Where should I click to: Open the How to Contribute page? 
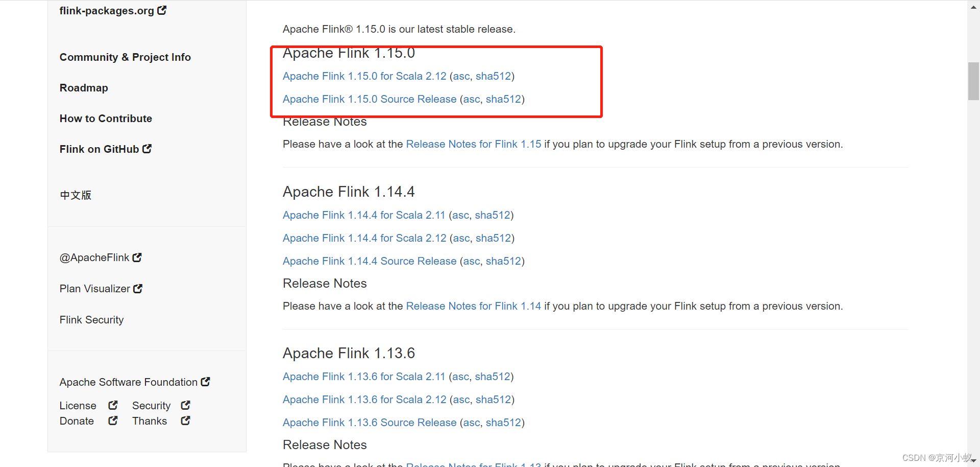point(106,119)
